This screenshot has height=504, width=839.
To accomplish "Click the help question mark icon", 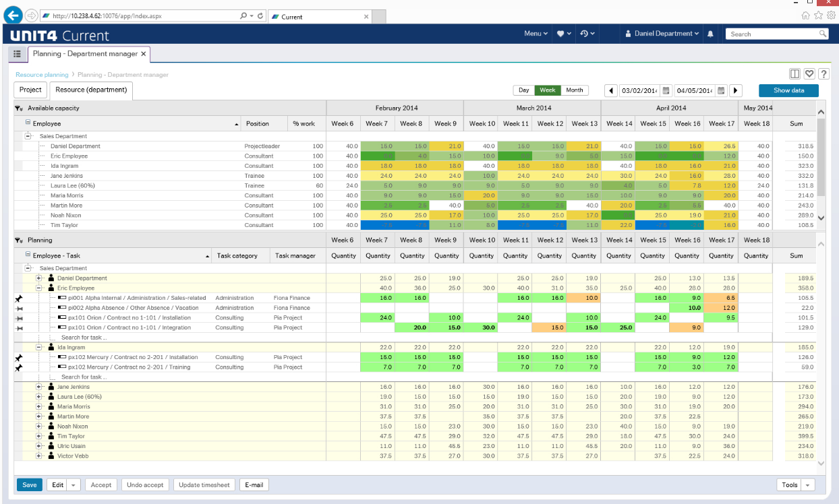I will coord(823,74).
